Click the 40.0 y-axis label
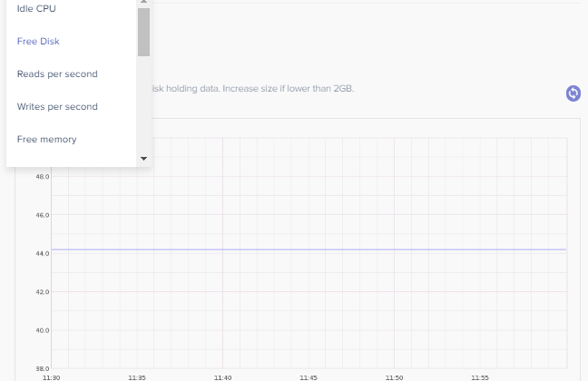This screenshot has width=588, height=381. [43, 330]
